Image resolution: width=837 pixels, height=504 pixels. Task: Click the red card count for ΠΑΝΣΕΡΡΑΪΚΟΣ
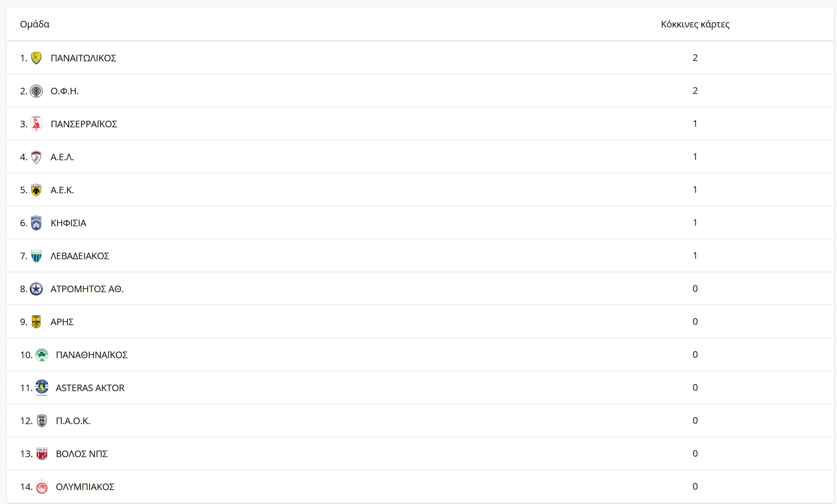pos(695,124)
